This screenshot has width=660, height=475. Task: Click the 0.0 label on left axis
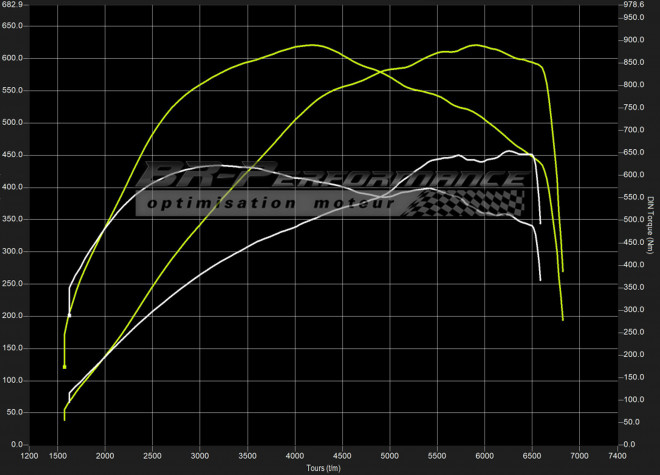pos(15,444)
